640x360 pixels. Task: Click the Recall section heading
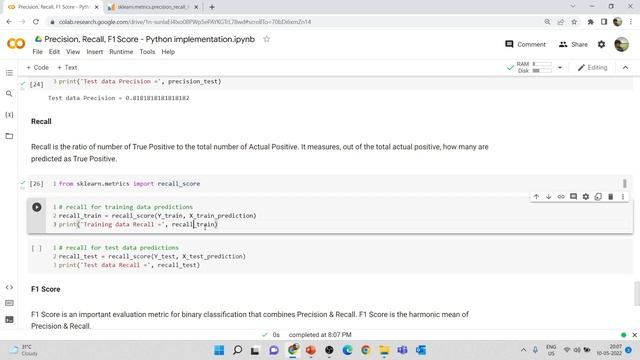coord(41,121)
